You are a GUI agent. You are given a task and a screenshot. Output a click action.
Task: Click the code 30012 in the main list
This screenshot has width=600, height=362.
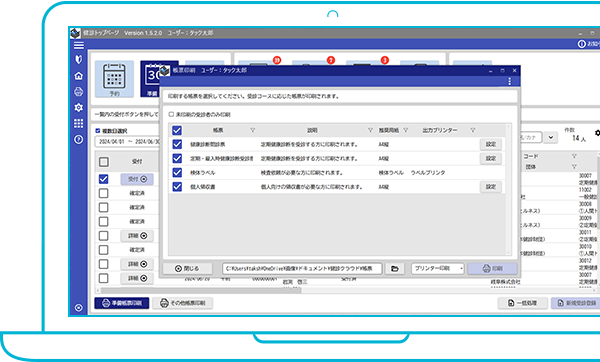pyautogui.click(x=585, y=261)
